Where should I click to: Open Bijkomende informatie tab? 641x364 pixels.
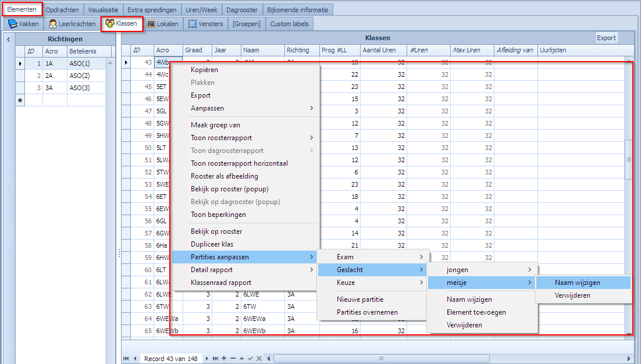(298, 10)
